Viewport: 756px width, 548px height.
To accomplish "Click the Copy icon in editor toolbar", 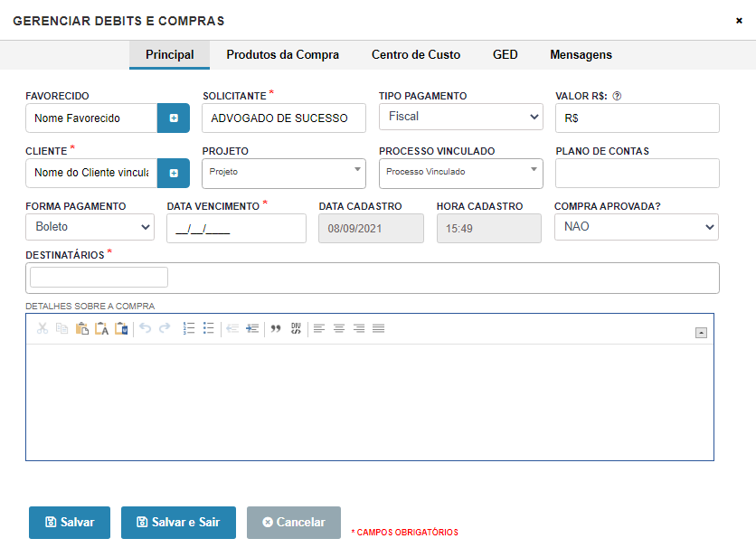I will click(x=61, y=328).
